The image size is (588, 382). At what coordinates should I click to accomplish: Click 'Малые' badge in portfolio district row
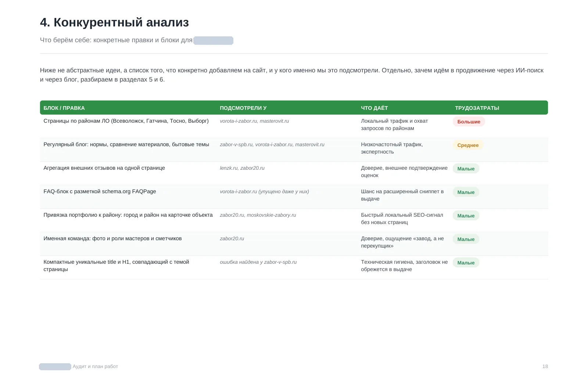coord(466,216)
